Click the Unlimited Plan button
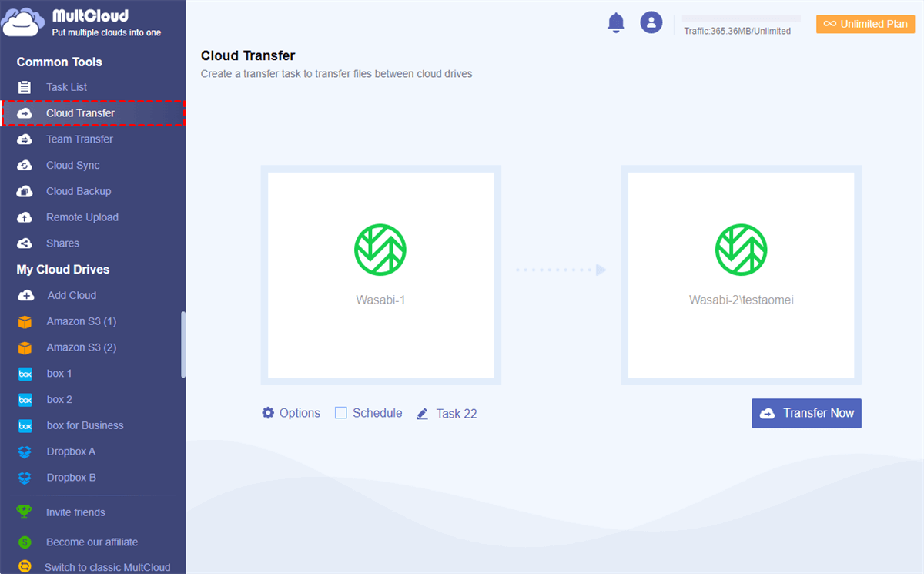924x574 pixels. (865, 24)
